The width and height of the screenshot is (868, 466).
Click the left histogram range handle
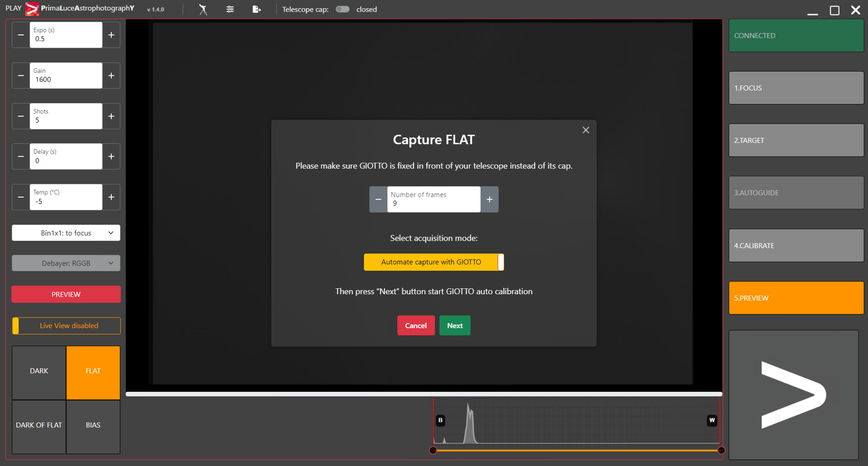[433, 450]
